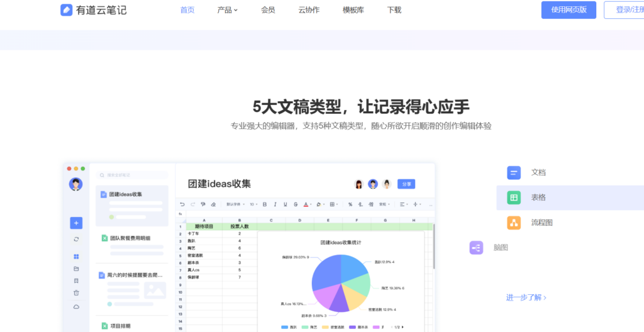Select the 文档 document type icon
Viewport: 644px width, 332px height.
(x=514, y=172)
